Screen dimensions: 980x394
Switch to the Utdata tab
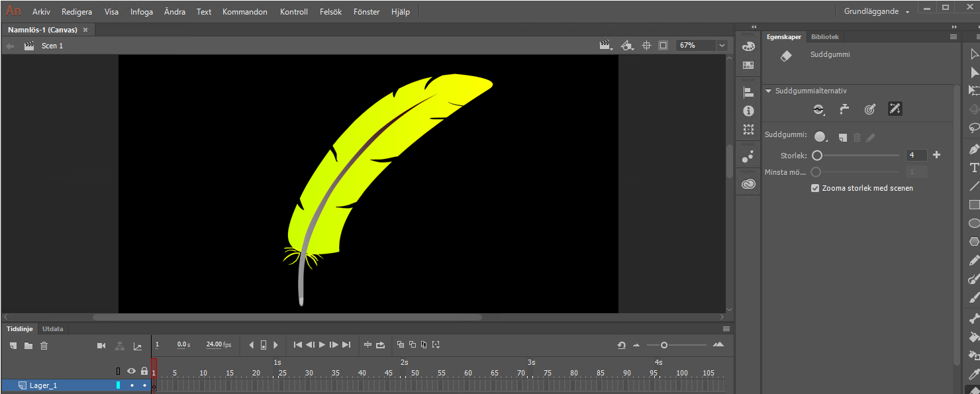[x=53, y=328]
